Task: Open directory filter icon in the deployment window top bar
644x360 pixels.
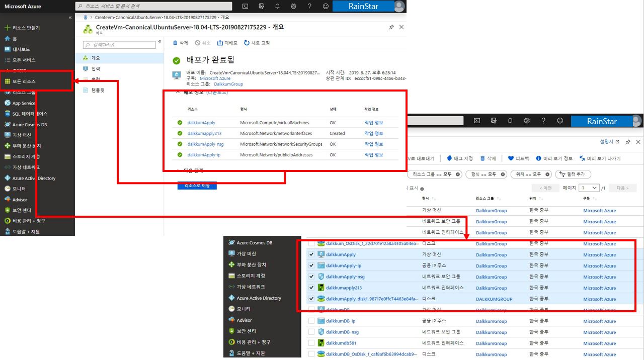Action: coord(261,7)
